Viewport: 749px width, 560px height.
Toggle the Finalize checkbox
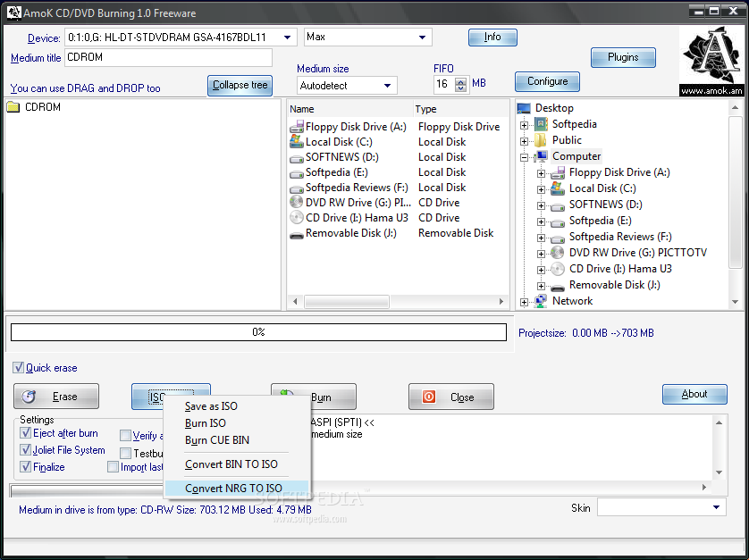click(25, 467)
